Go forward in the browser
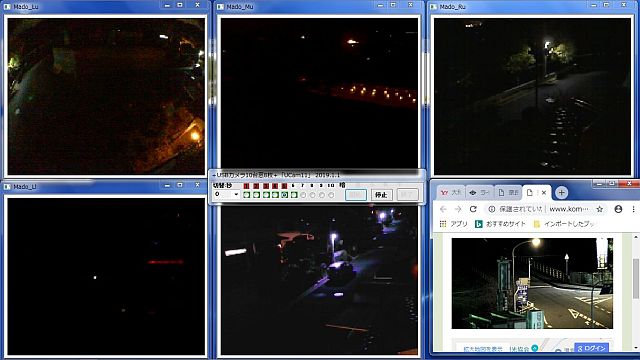This screenshot has width=640, height=360. [458, 209]
